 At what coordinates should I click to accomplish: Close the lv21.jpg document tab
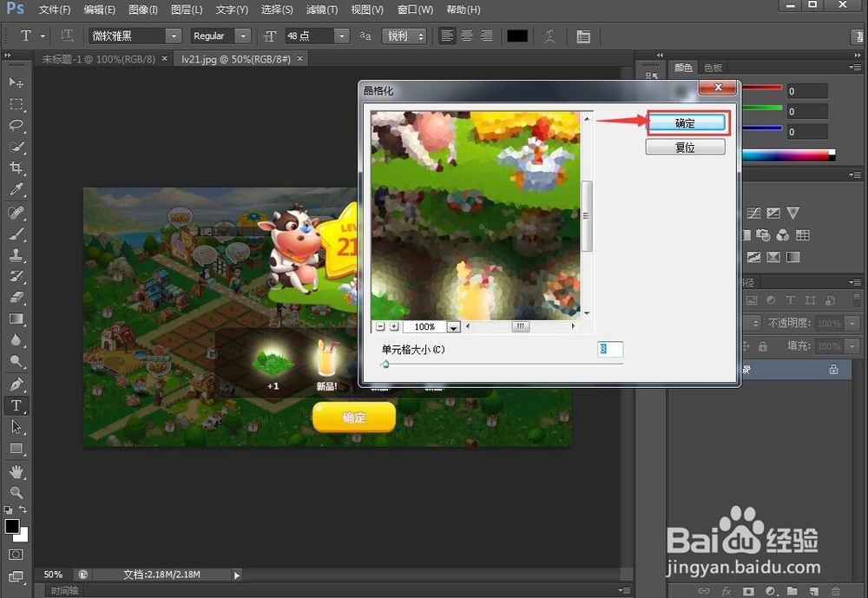point(299,59)
